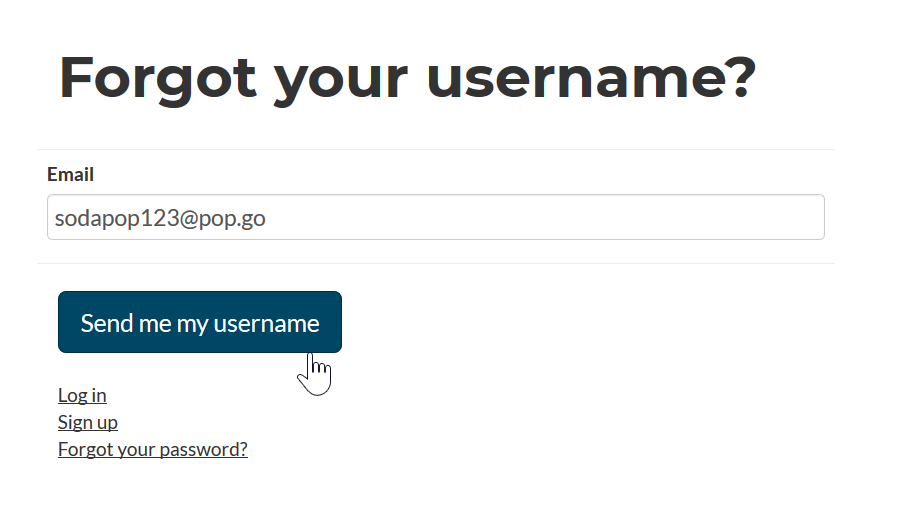
Task: Open the Forgot your password? link
Action: pos(153,449)
